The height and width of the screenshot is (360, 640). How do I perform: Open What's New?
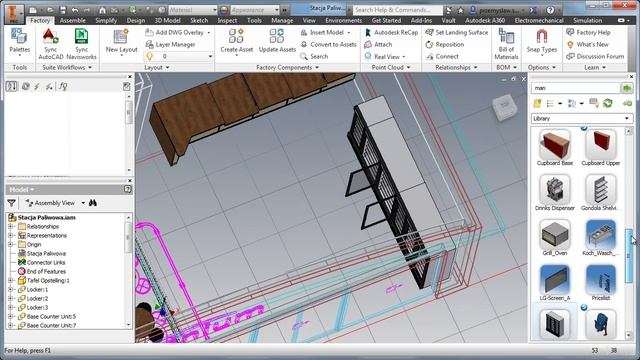587,44
